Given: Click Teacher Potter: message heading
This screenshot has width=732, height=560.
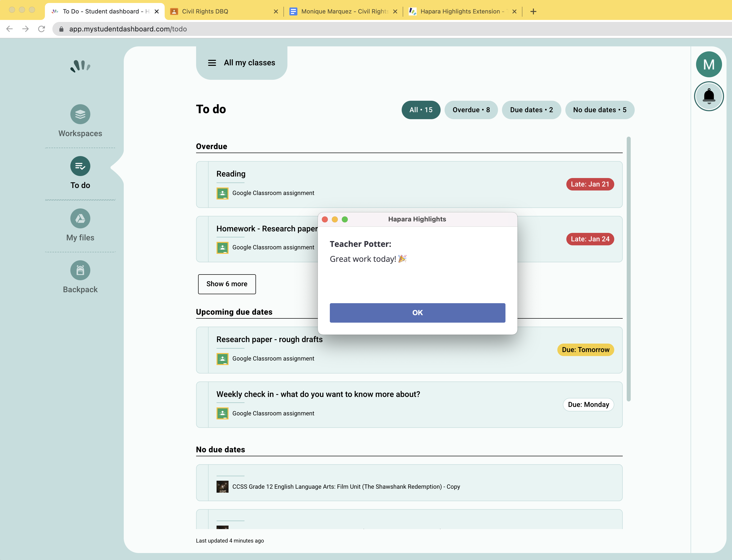Looking at the screenshot, I should click(x=361, y=244).
